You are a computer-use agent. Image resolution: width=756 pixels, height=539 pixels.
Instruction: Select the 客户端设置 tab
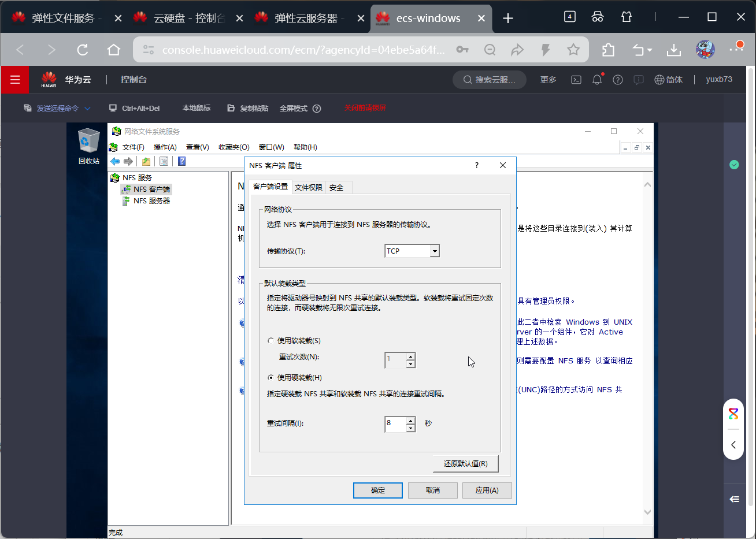pyautogui.click(x=270, y=187)
